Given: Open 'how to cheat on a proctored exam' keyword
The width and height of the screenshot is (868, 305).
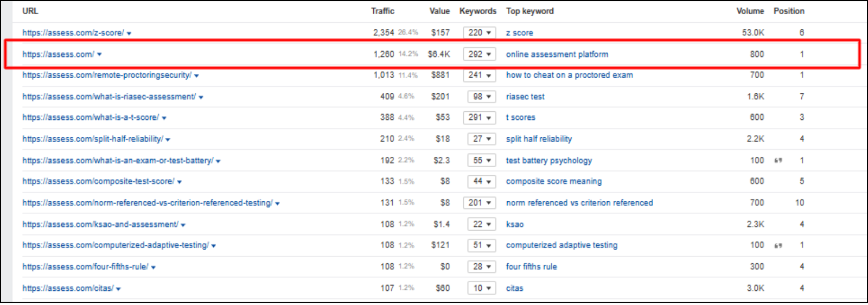Looking at the screenshot, I should tap(570, 75).
